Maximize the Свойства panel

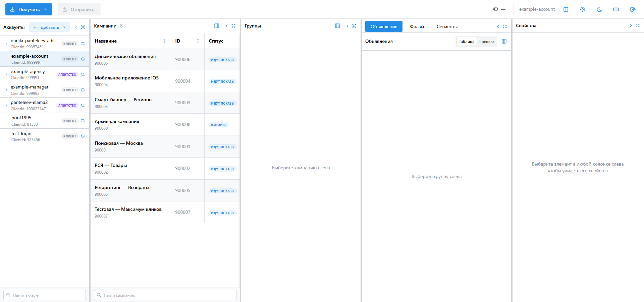click(x=638, y=25)
